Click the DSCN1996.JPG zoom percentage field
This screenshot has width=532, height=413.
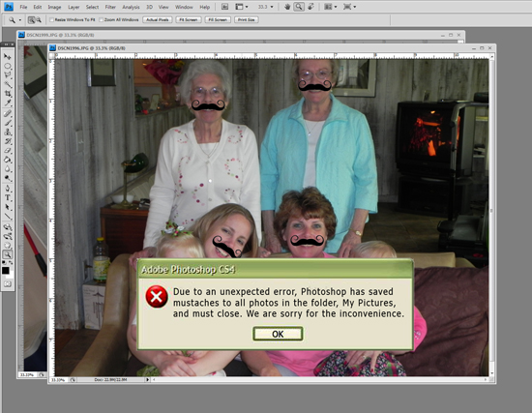[x=58, y=380]
